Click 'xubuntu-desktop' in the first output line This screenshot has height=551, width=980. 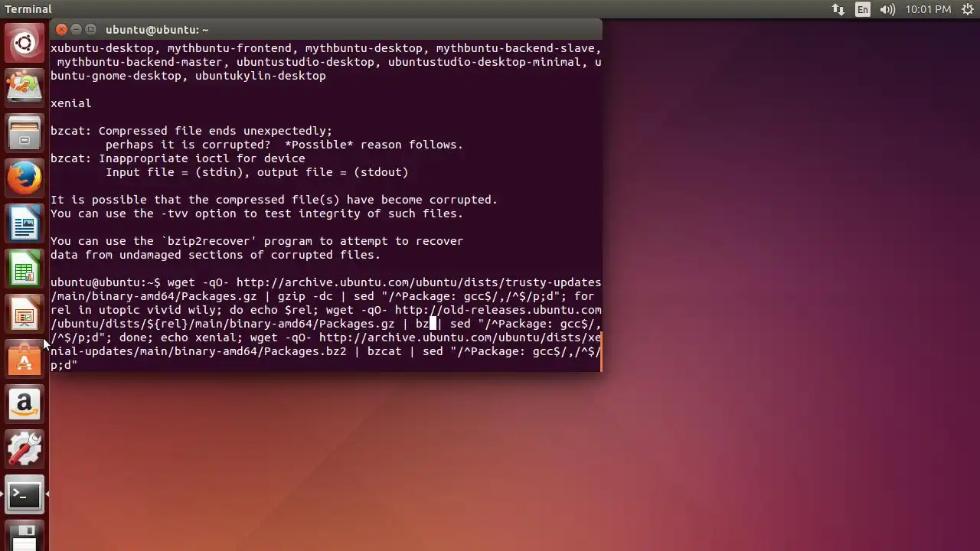[x=102, y=48]
